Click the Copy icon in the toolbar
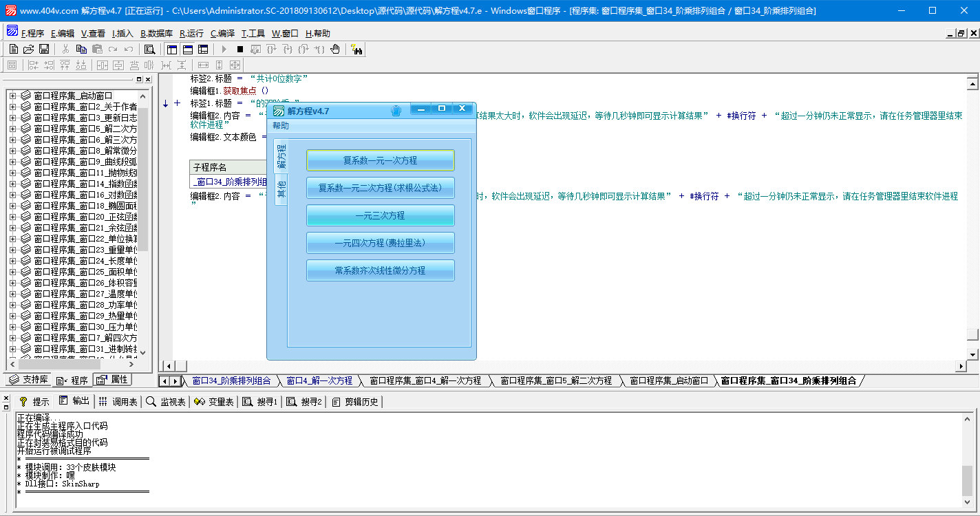980x516 pixels. coord(81,49)
